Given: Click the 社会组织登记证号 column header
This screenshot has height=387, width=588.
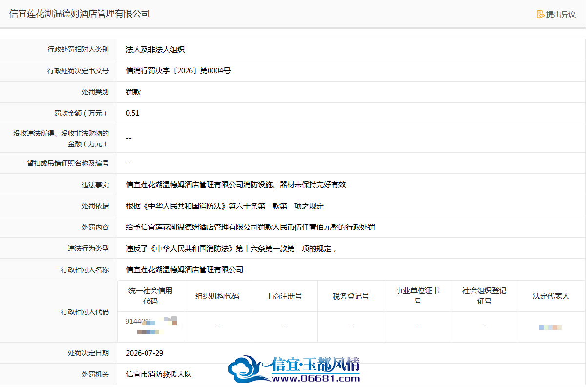Looking at the screenshot, I should coord(484,296).
